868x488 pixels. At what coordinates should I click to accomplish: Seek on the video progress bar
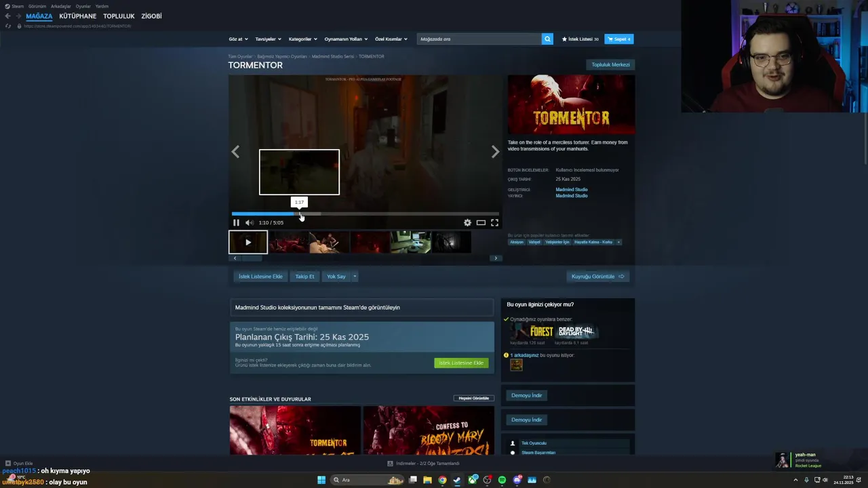click(365, 214)
